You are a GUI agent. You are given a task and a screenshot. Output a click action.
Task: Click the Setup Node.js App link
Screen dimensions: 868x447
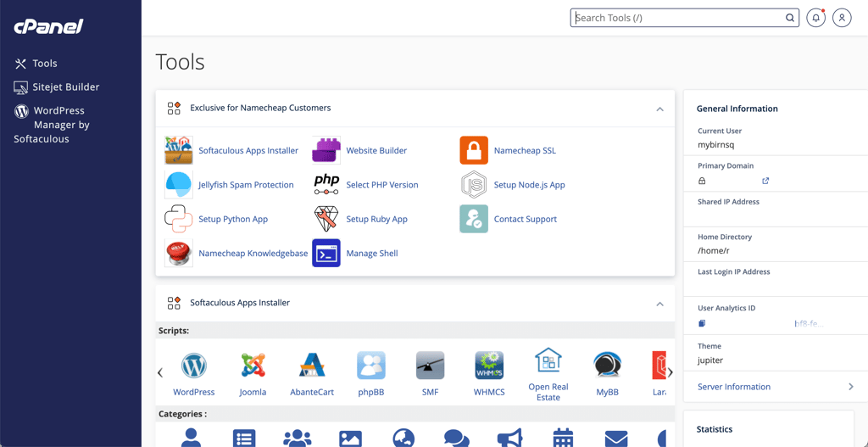pyautogui.click(x=530, y=185)
